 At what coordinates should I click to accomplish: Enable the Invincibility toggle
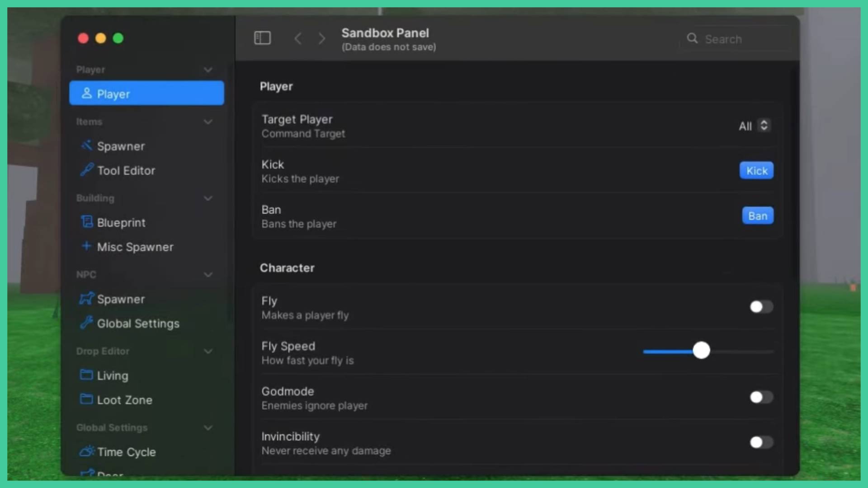[761, 442]
